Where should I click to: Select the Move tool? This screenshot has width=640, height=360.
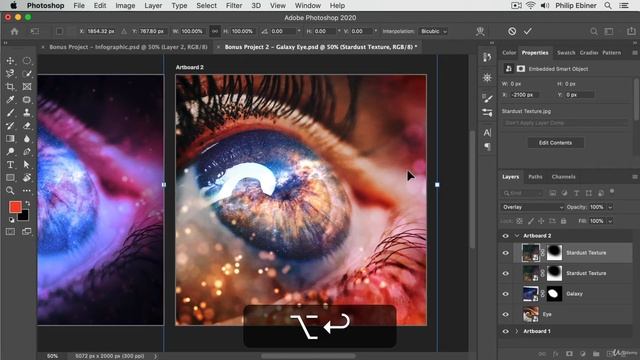(x=10, y=61)
